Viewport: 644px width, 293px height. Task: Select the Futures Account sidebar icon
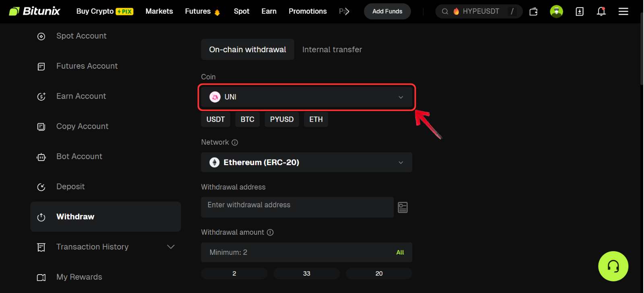click(x=41, y=66)
